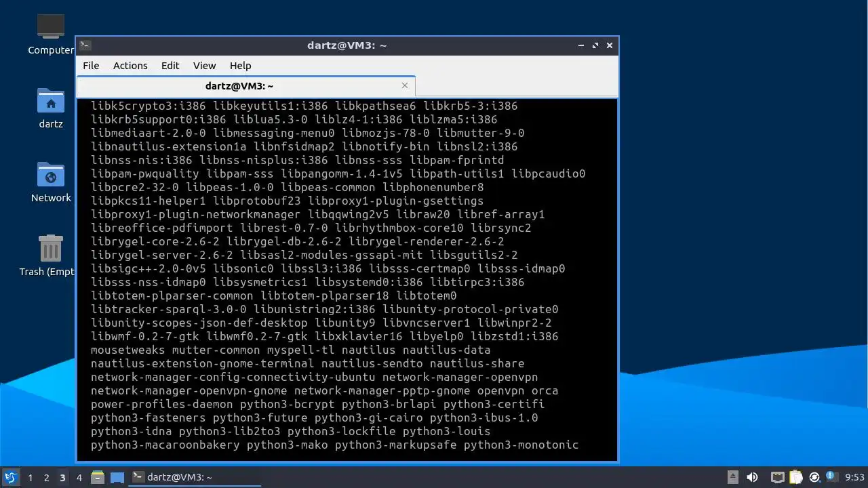
Task: Open the volume speaker tray icon
Action: point(752,477)
